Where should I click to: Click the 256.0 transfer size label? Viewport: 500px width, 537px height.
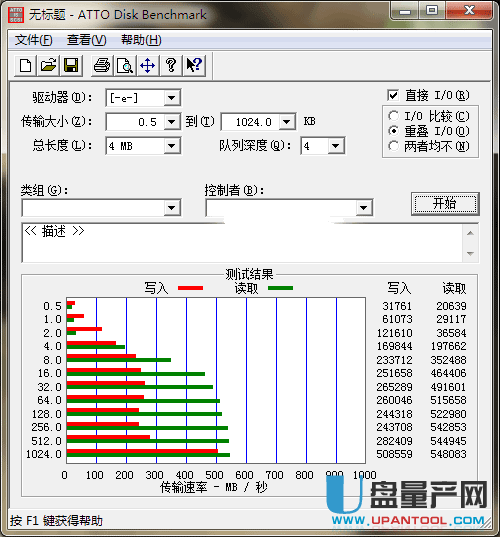[46, 427]
